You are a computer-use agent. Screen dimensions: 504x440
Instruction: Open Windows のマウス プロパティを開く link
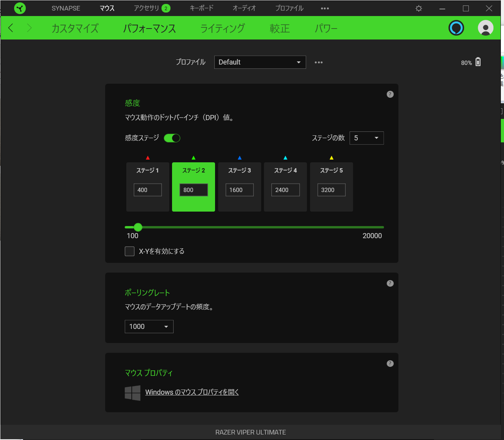192,392
